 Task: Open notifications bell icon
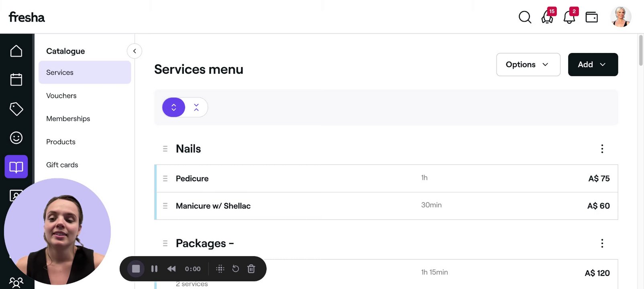point(569,17)
